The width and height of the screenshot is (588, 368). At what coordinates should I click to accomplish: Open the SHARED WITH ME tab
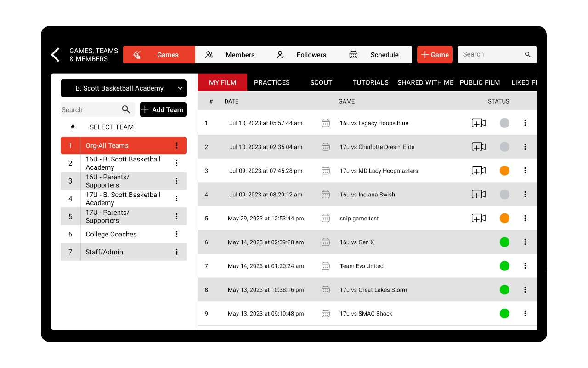coord(425,82)
